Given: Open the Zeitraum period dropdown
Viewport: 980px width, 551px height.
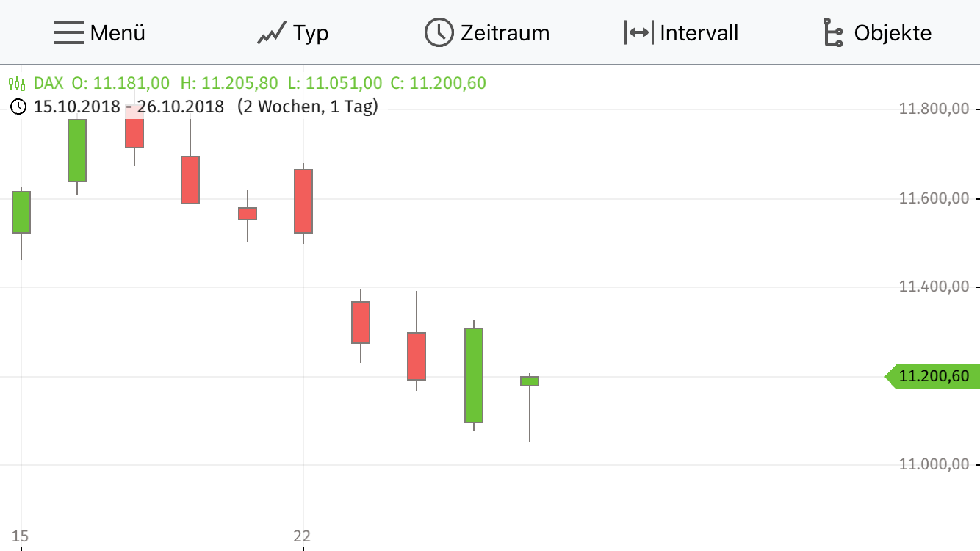Looking at the screenshot, I should (505, 32).
